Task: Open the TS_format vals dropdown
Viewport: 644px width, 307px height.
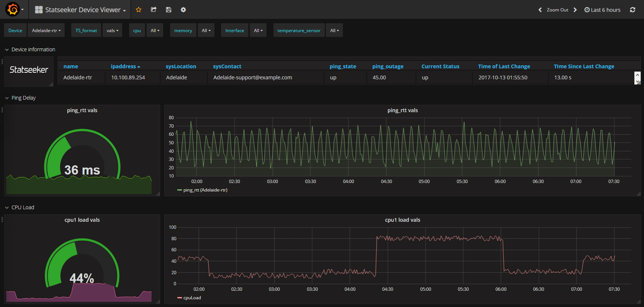Action: pos(113,30)
